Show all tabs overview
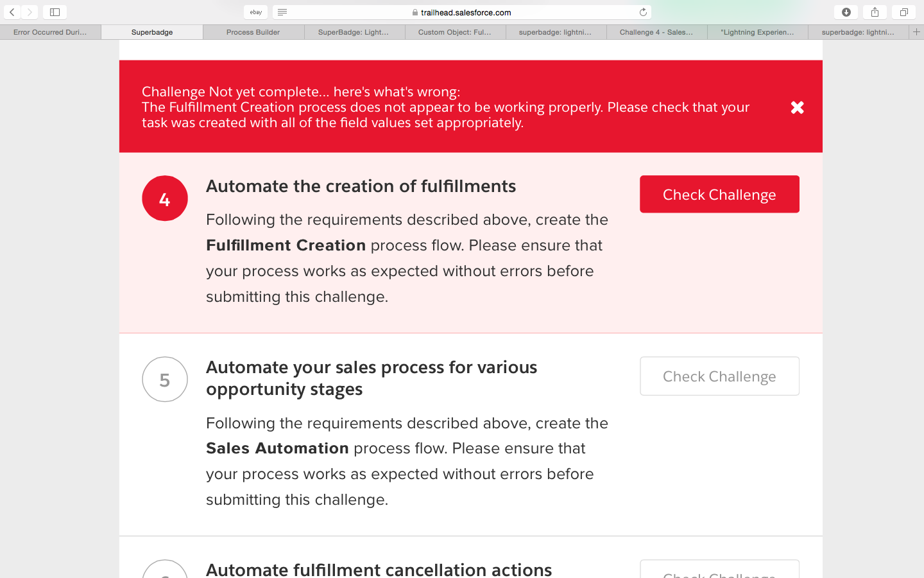This screenshot has height=578, width=924. click(x=903, y=12)
